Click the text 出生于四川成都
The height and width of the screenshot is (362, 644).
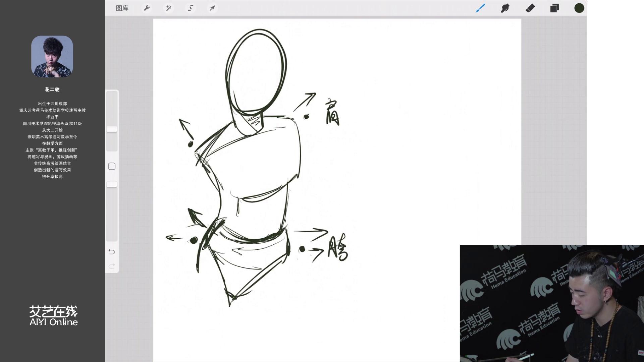[x=52, y=104]
